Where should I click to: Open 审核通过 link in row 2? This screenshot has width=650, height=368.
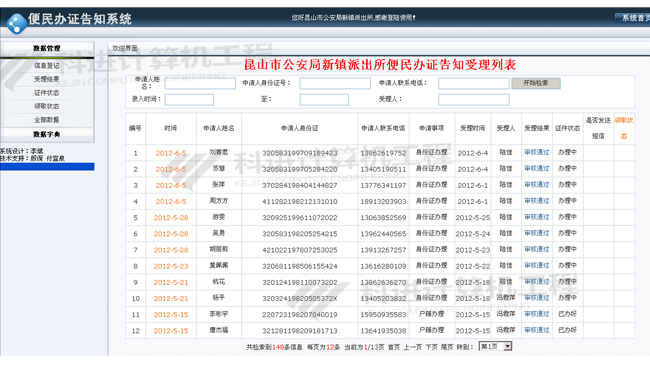(x=536, y=169)
